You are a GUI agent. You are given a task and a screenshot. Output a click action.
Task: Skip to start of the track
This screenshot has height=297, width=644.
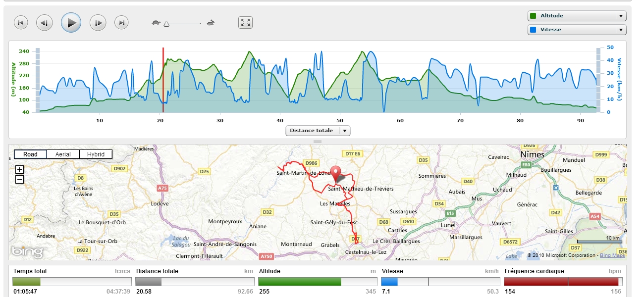(x=21, y=22)
